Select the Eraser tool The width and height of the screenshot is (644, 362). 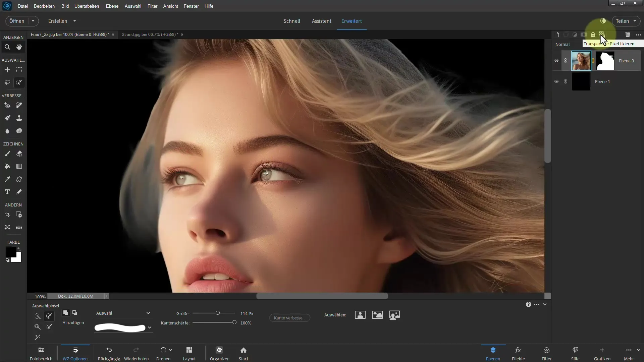point(19,154)
